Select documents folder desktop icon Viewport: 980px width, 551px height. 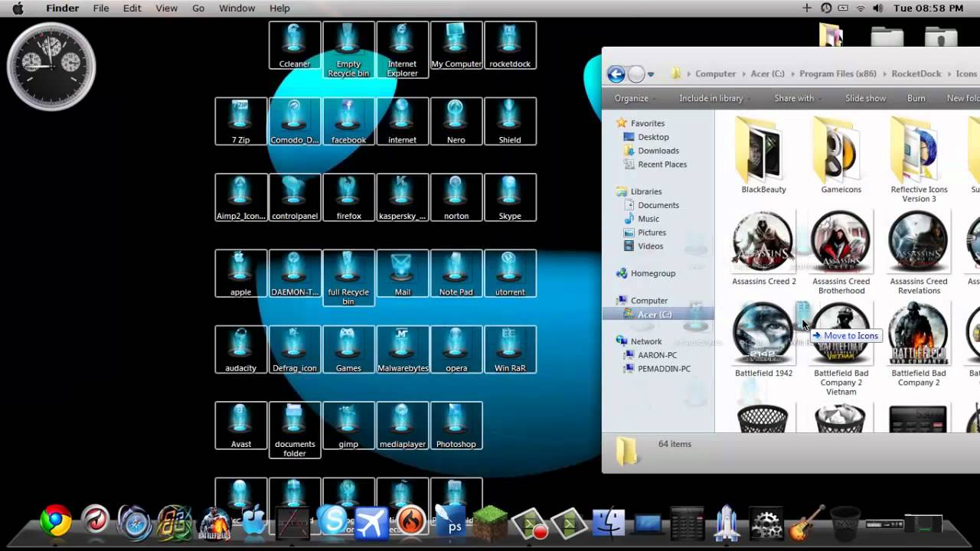[295, 429]
